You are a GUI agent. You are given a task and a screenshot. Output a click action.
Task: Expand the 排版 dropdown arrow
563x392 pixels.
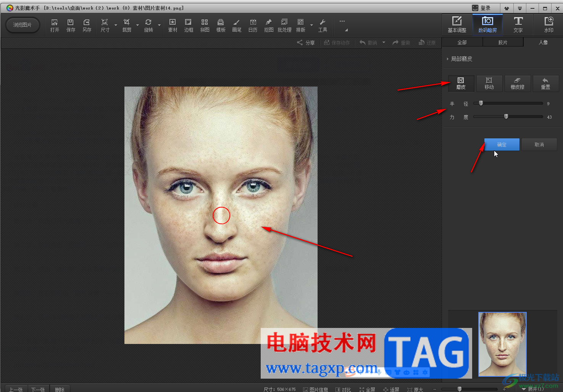click(x=311, y=25)
